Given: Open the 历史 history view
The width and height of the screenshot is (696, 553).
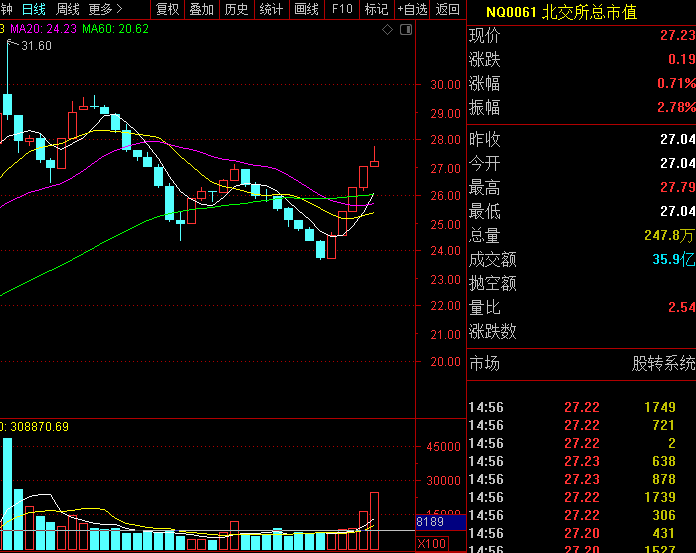Looking at the screenshot, I should coord(237,9).
